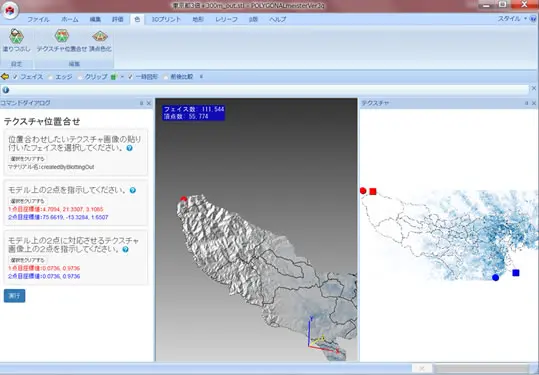539x375 pixels.
Task: Click 選択をクリアする under face selection
Action: (28, 159)
